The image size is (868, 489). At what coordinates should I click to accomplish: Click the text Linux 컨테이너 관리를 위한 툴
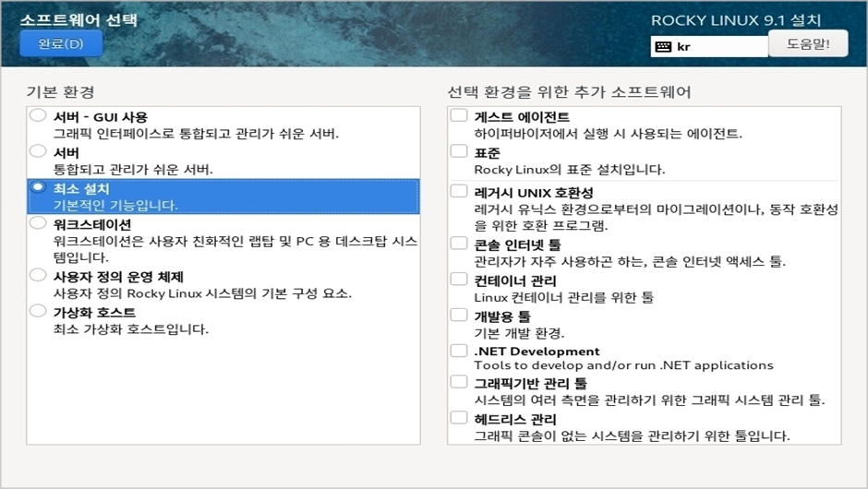[563, 298]
